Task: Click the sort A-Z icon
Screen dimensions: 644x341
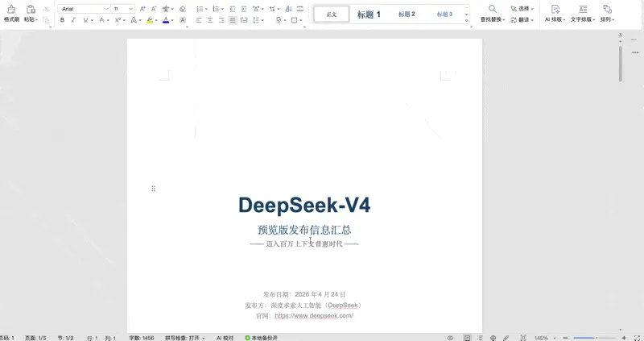Action: pyautogui.click(x=289, y=9)
